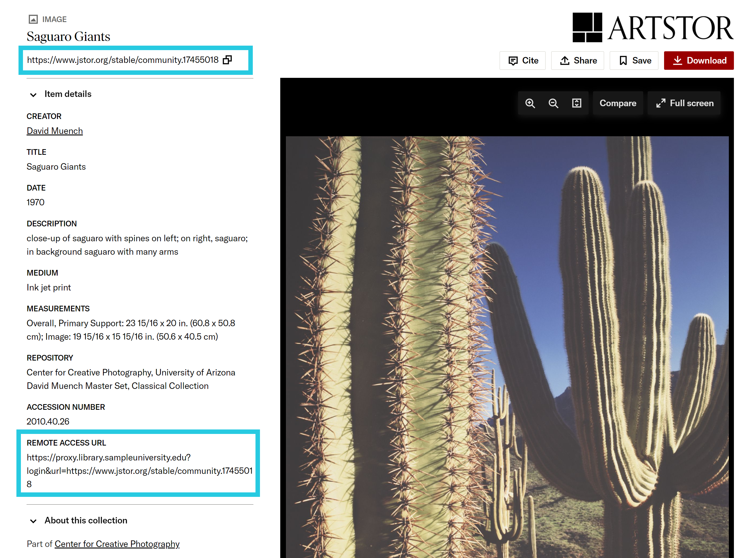Click the zoom in magnifier icon
The width and height of the screenshot is (756, 558).
click(x=530, y=103)
